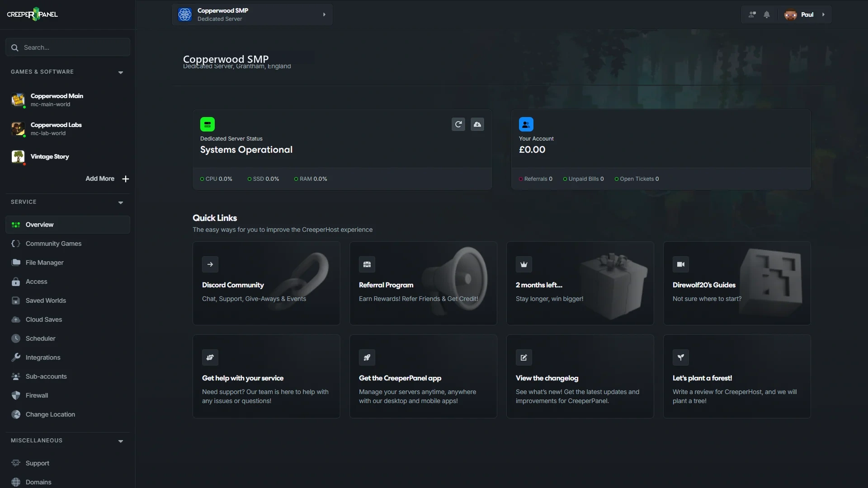Open Direwolf20's Guides card
The width and height of the screenshot is (868, 488).
pos(737,283)
